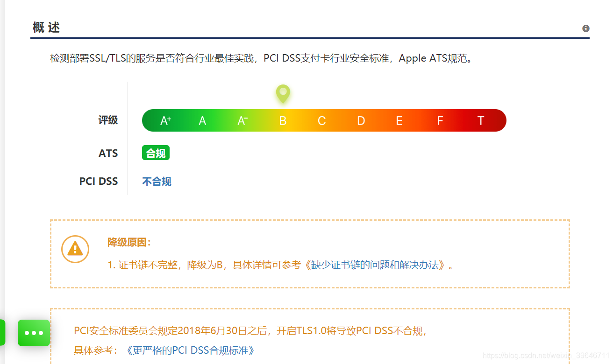
Task: Click the plain A grade label
Action: tap(202, 121)
